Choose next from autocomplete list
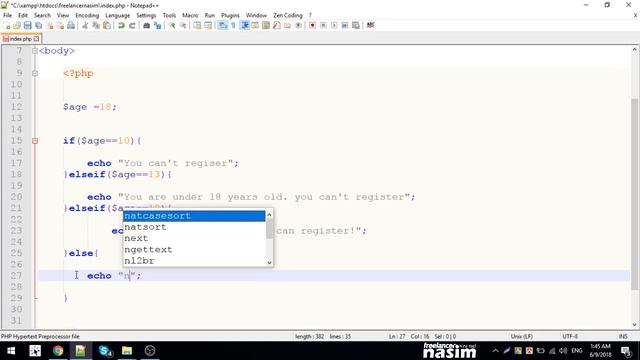 tap(194, 238)
